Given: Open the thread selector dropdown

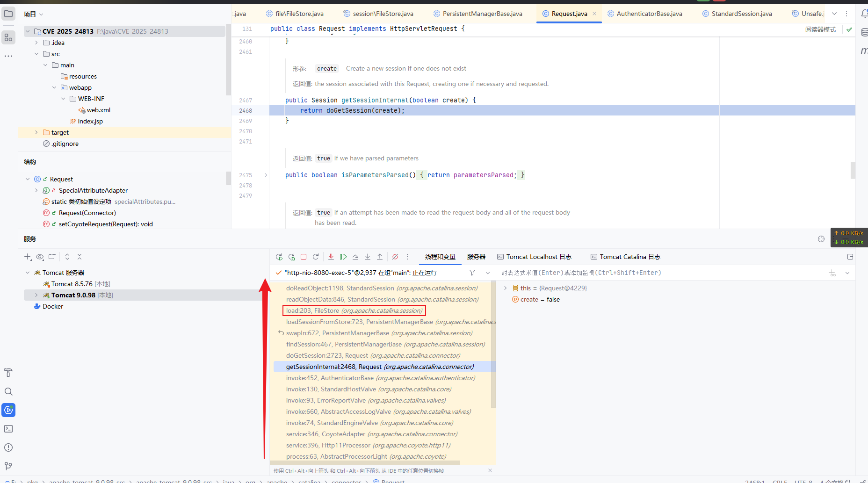Looking at the screenshot, I should click(488, 273).
